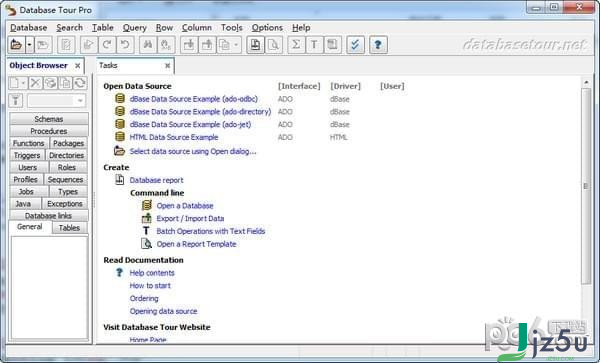Select the Procedures tab
This screenshot has width=600, height=363.
49,131
